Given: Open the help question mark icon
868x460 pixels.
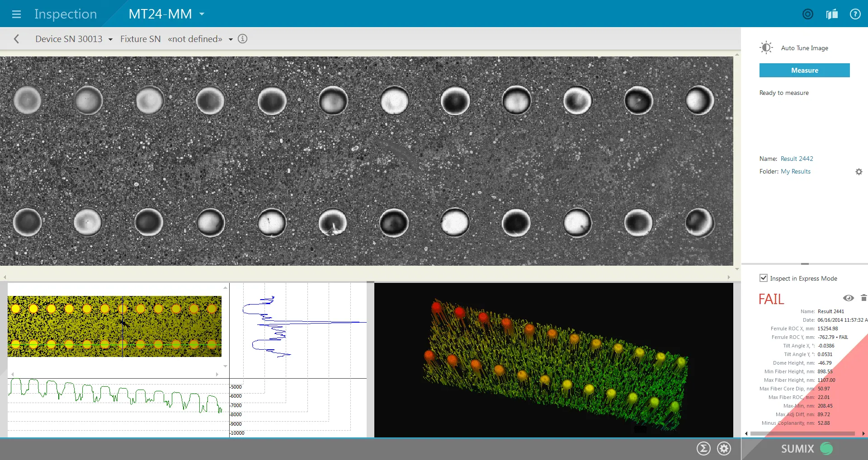Looking at the screenshot, I should pyautogui.click(x=855, y=14).
